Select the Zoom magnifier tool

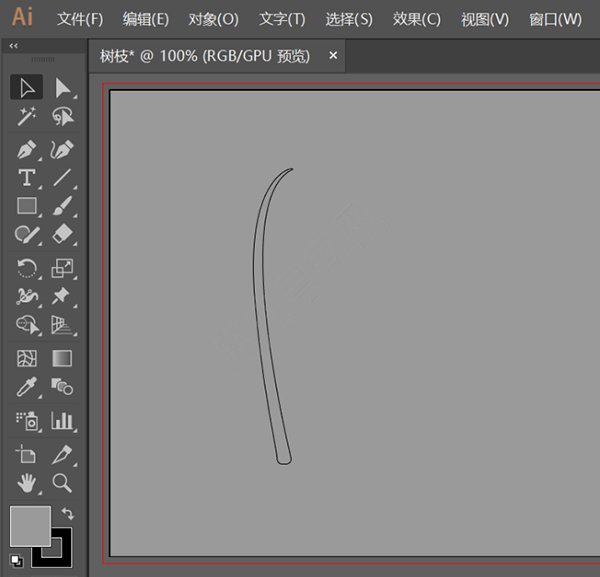click(62, 482)
